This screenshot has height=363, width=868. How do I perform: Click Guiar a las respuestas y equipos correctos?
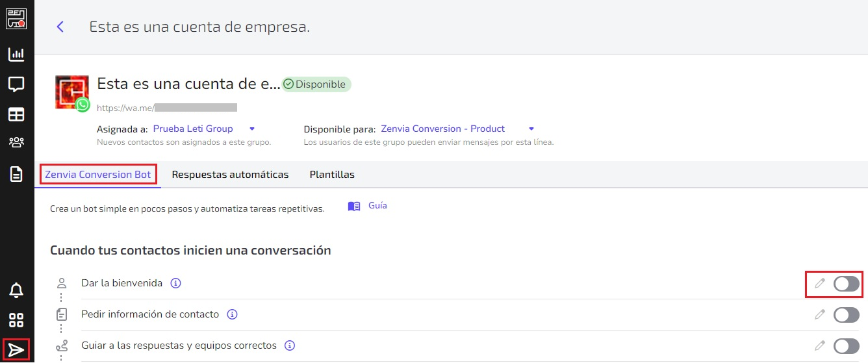[x=179, y=345]
